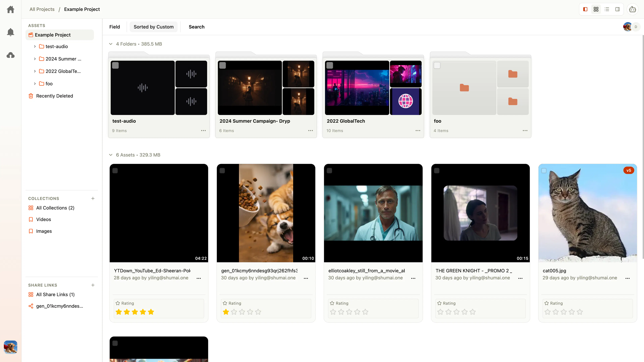Open more options for test-audio folder
The height and width of the screenshot is (362, 644).
[x=203, y=130]
